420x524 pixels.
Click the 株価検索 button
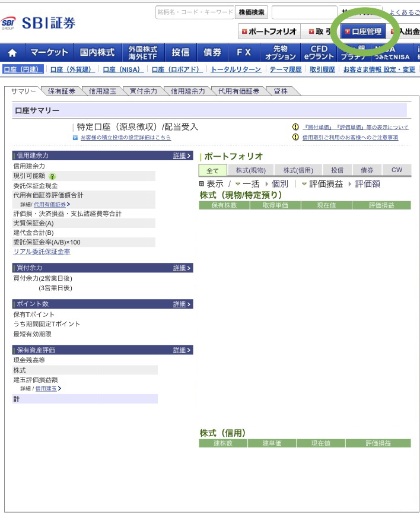(252, 12)
